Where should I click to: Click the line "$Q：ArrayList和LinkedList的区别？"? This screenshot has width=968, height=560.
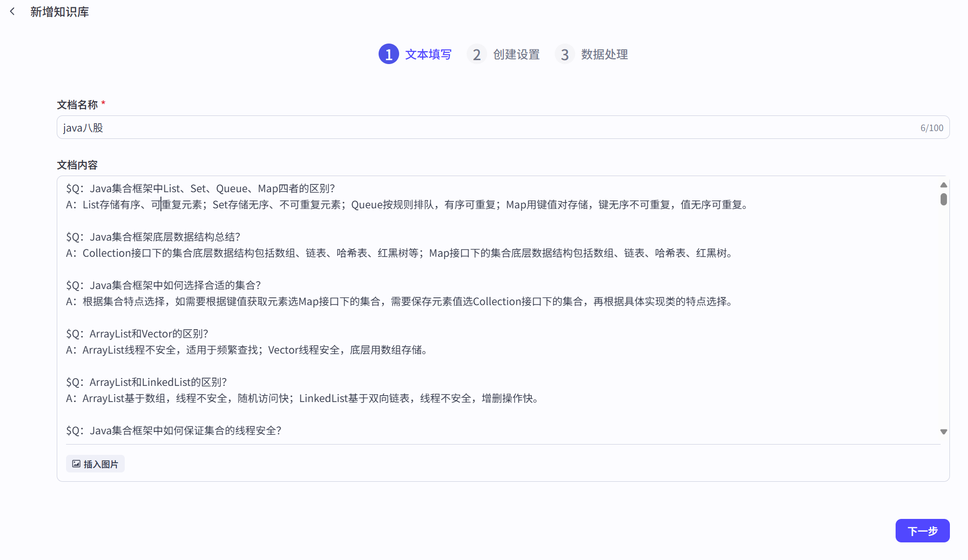[x=147, y=382]
